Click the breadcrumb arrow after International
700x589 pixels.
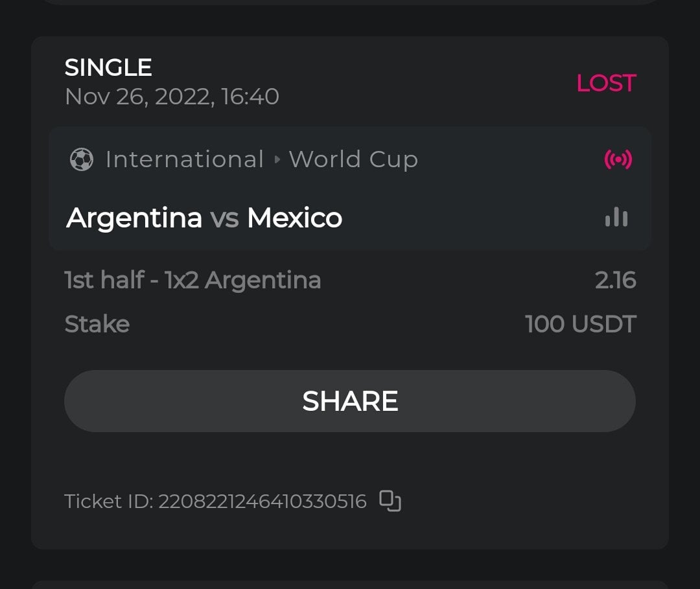(277, 159)
